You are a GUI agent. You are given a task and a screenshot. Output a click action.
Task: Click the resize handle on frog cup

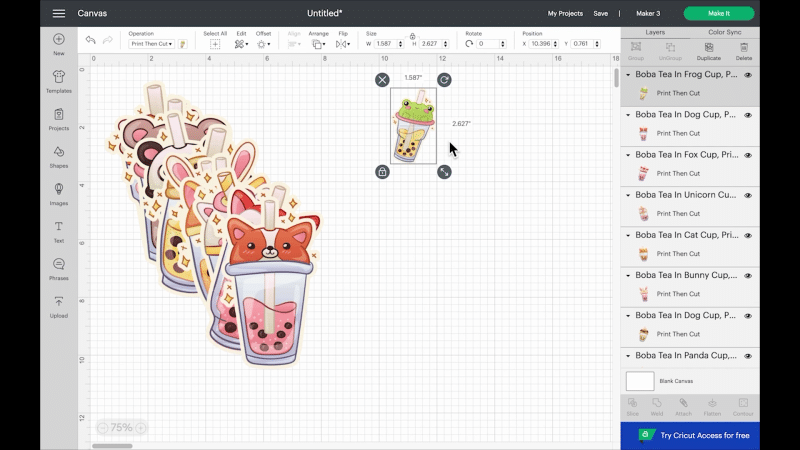444,172
